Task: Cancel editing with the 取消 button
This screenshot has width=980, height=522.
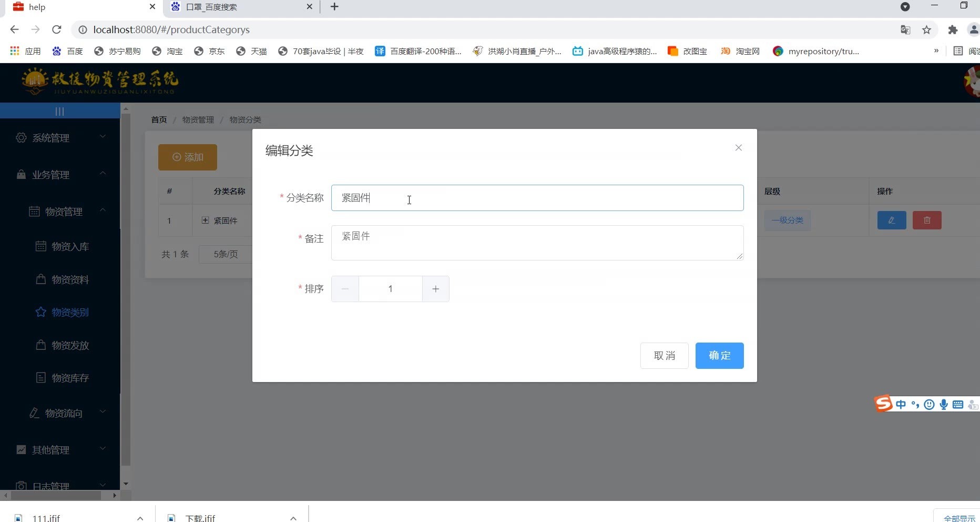Action: tap(665, 356)
